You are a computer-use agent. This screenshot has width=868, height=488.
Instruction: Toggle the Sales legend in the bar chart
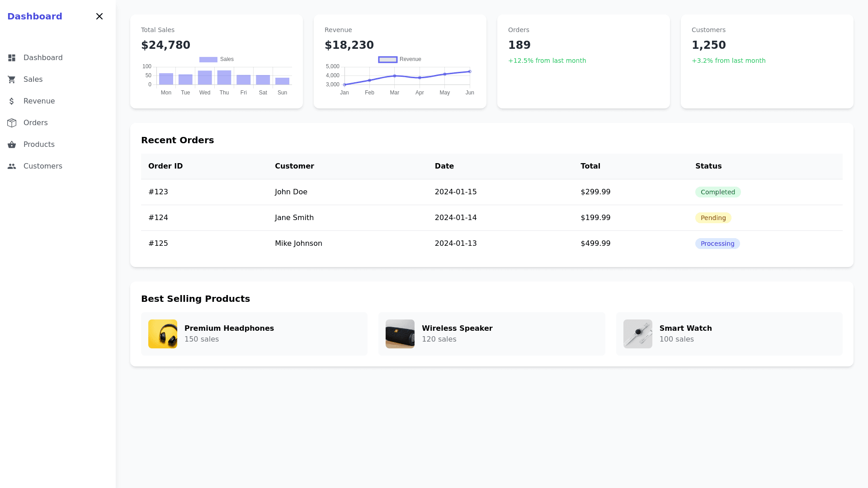click(217, 59)
